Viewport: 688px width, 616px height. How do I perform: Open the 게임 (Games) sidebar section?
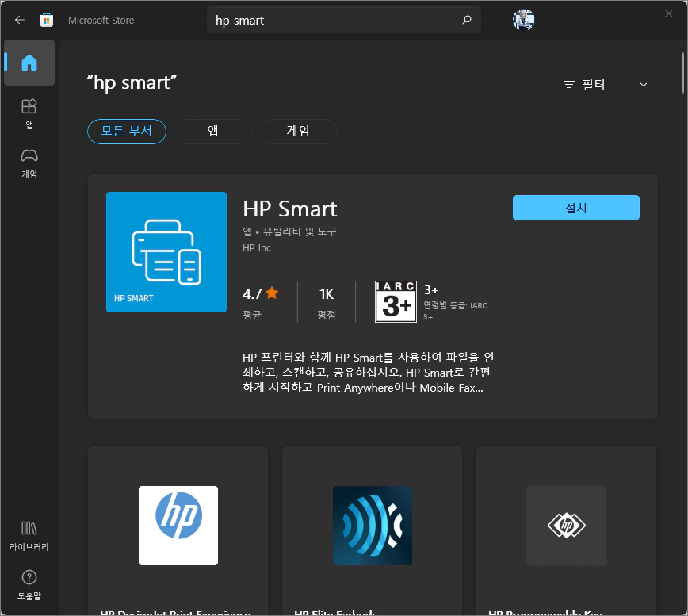click(29, 163)
